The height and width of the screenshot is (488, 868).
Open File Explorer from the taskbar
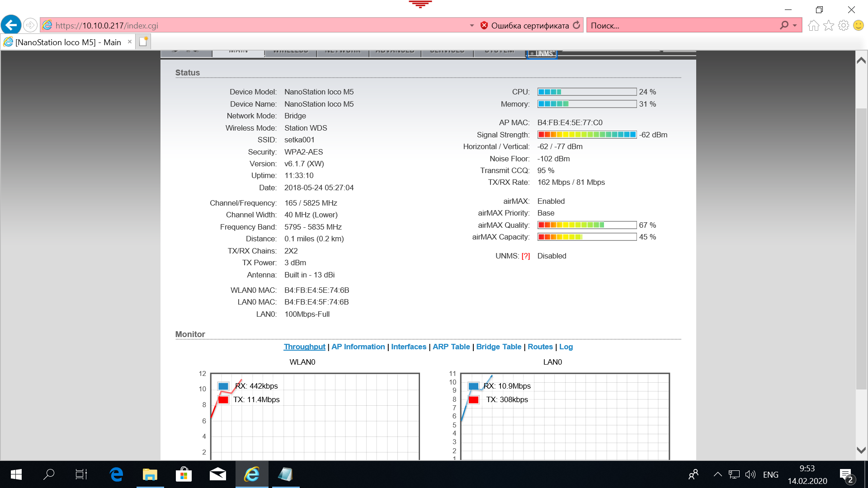coord(150,474)
